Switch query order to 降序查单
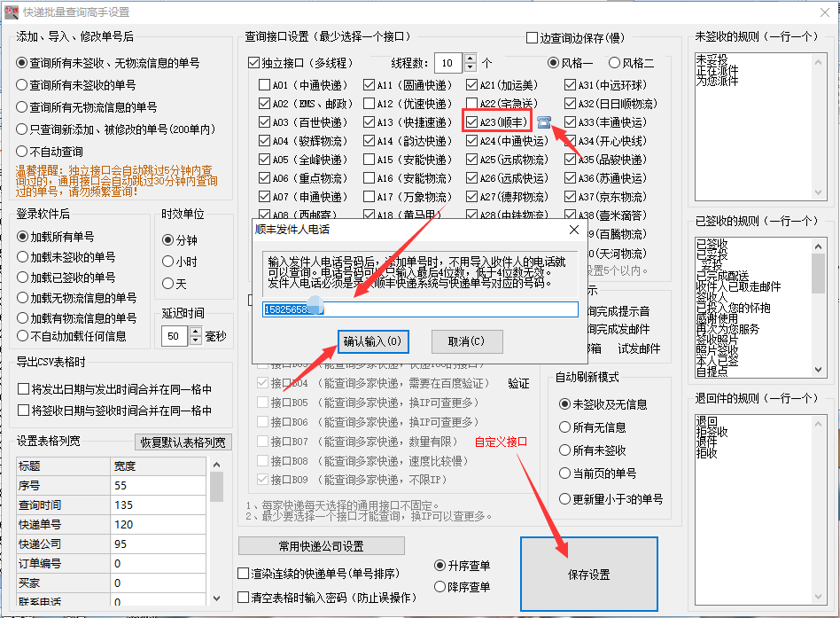 point(440,586)
